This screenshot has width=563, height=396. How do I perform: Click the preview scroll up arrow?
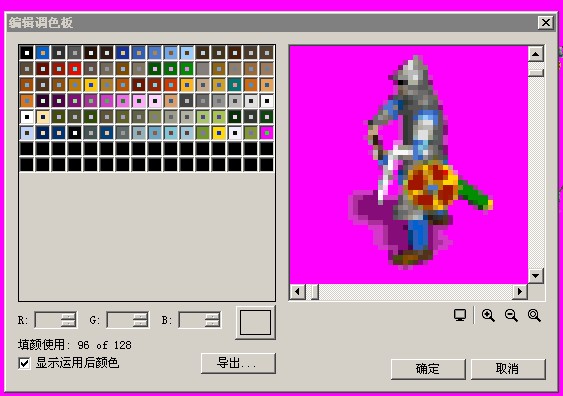pos(535,54)
